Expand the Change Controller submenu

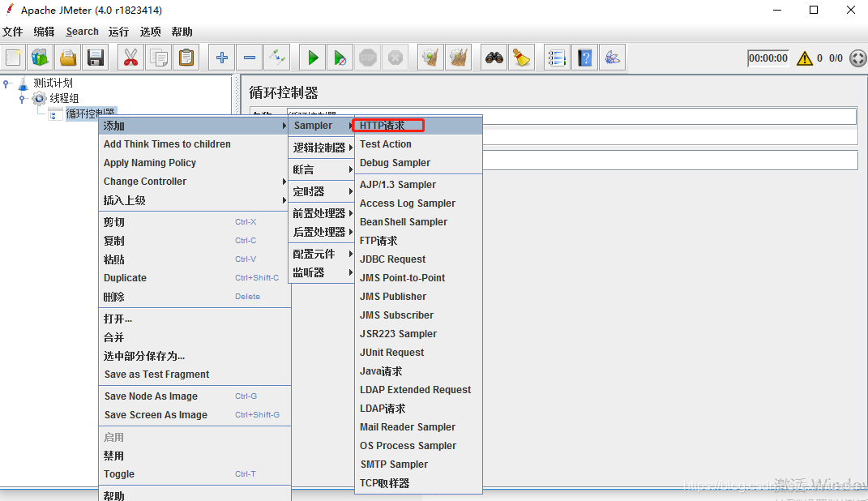(195, 182)
